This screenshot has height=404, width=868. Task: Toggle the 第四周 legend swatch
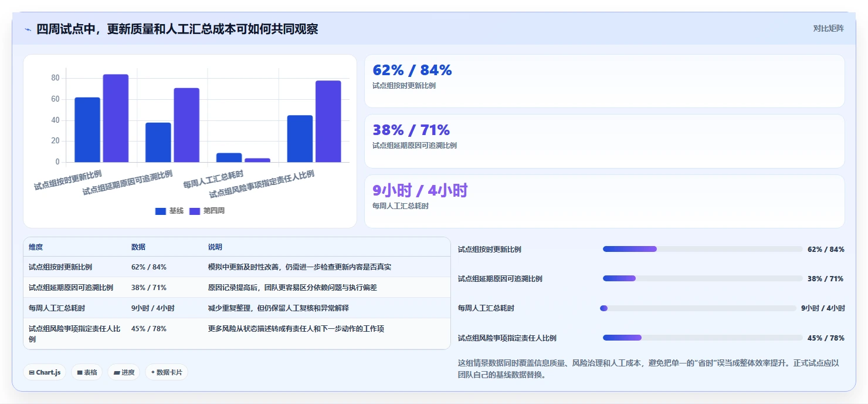click(x=195, y=211)
